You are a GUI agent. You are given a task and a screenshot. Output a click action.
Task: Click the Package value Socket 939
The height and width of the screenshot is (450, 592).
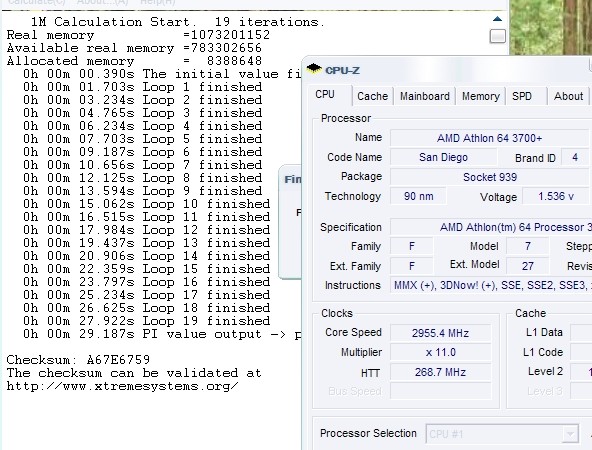(x=489, y=177)
